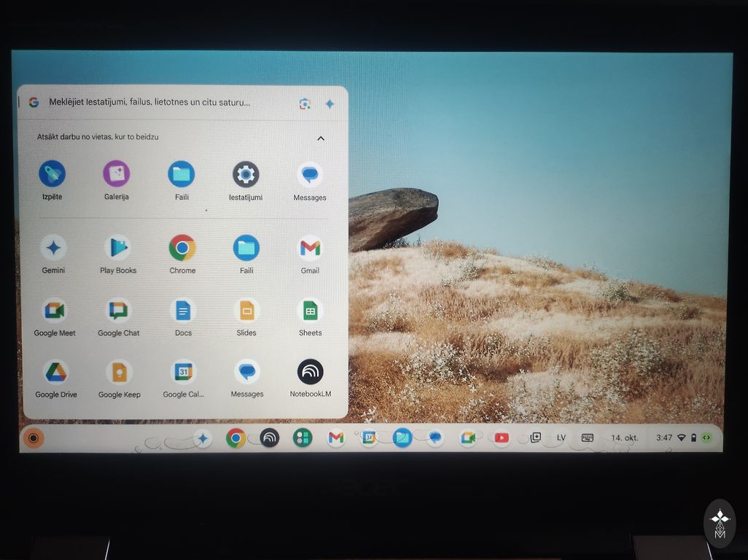748x560 pixels.
Task: Launch Play Books from the launcher
Action: pos(117,249)
